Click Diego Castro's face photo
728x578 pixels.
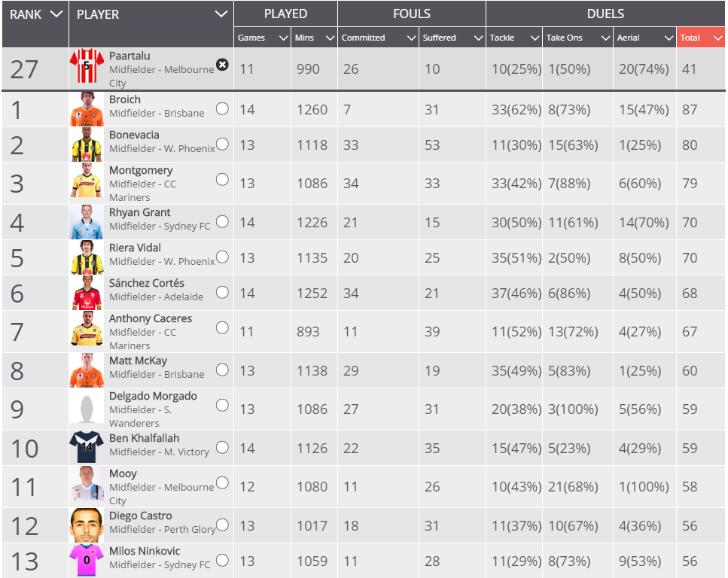pyautogui.click(x=87, y=525)
